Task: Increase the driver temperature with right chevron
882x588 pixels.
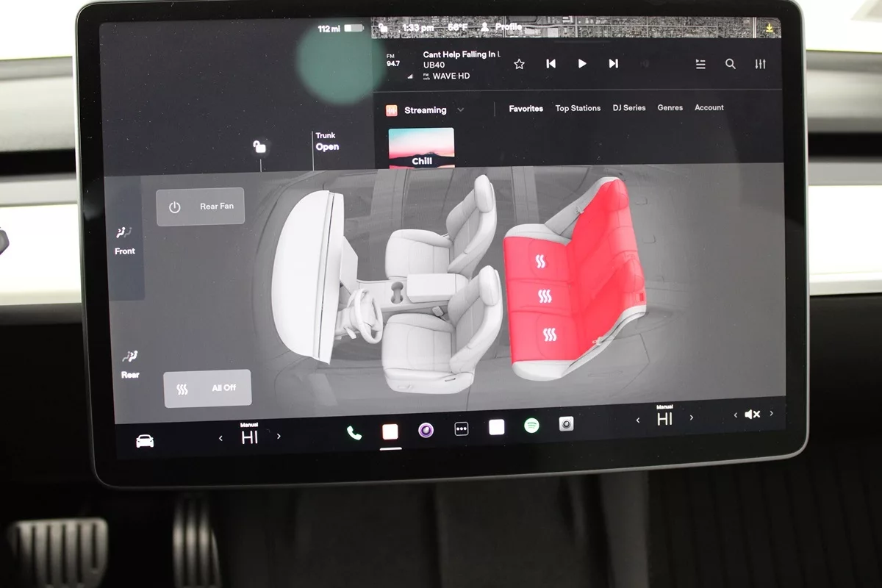Action: pyautogui.click(x=279, y=437)
